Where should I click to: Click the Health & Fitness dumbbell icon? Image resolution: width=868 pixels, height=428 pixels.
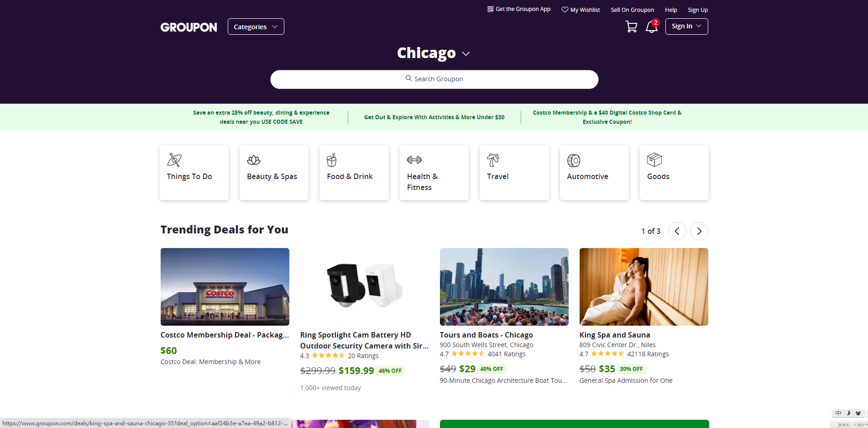coord(414,160)
